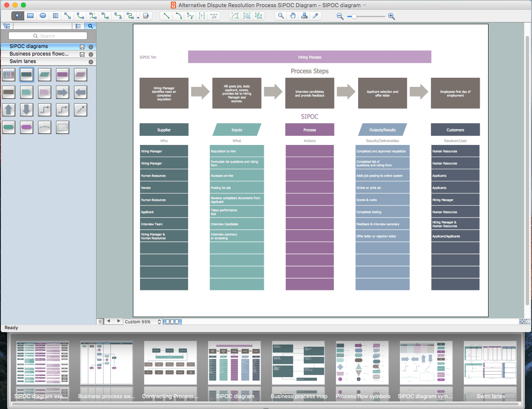Select the Supplier column header shape
This screenshot has height=409, width=532.
(x=164, y=130)
